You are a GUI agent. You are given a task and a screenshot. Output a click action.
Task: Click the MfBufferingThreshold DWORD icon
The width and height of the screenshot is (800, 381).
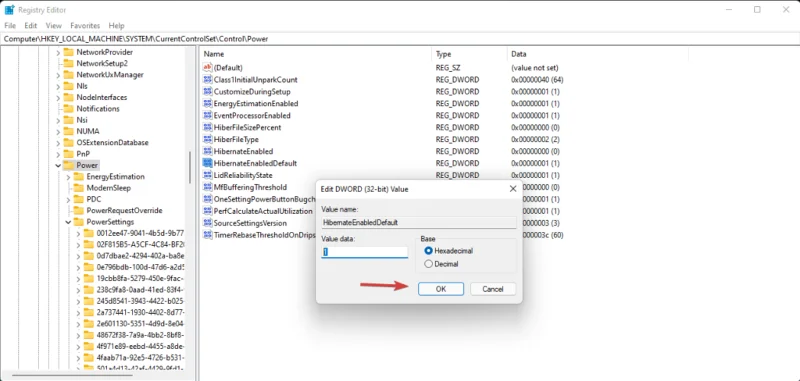point(207,187)
